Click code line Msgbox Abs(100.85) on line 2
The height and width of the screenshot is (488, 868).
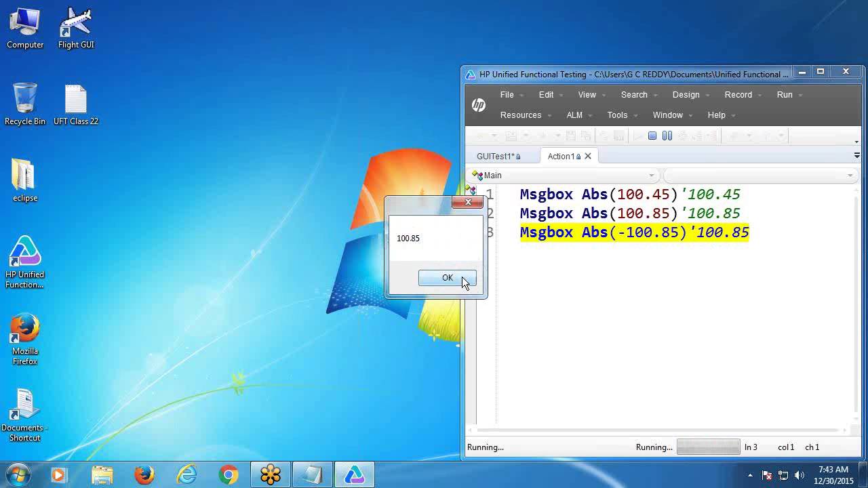point(630,213)
